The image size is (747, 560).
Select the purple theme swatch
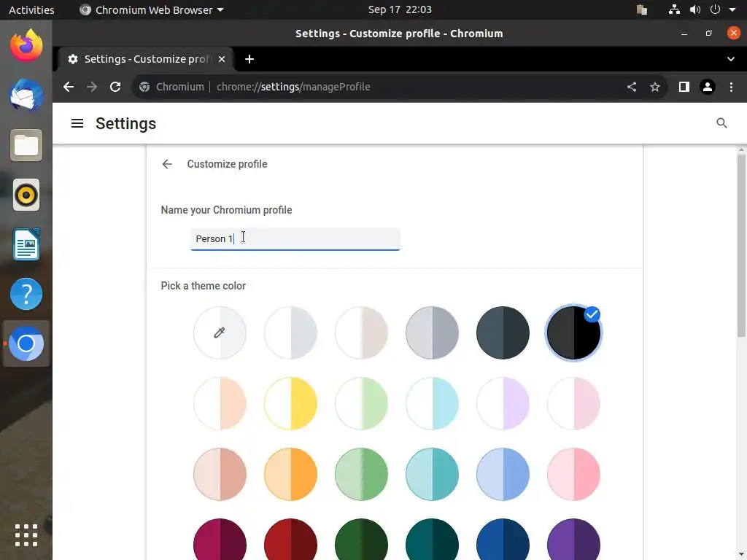(x=573, y=539)
